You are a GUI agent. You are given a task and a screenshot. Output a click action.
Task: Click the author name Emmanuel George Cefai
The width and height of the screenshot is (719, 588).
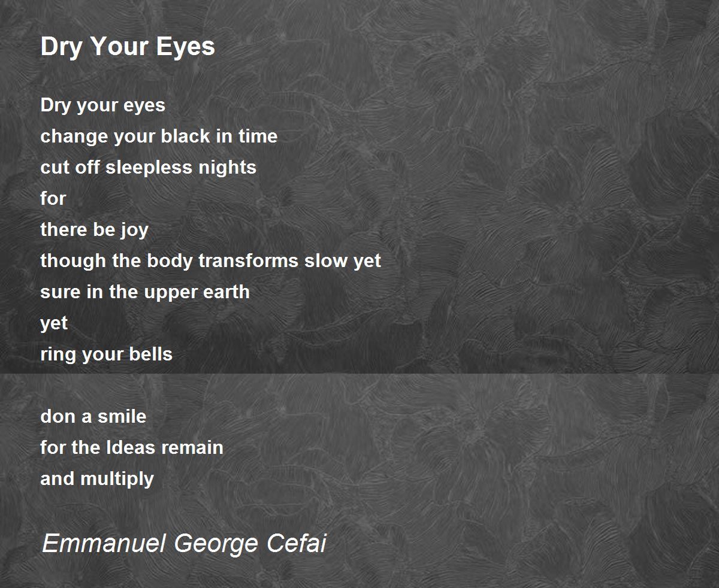pos(185,544)
